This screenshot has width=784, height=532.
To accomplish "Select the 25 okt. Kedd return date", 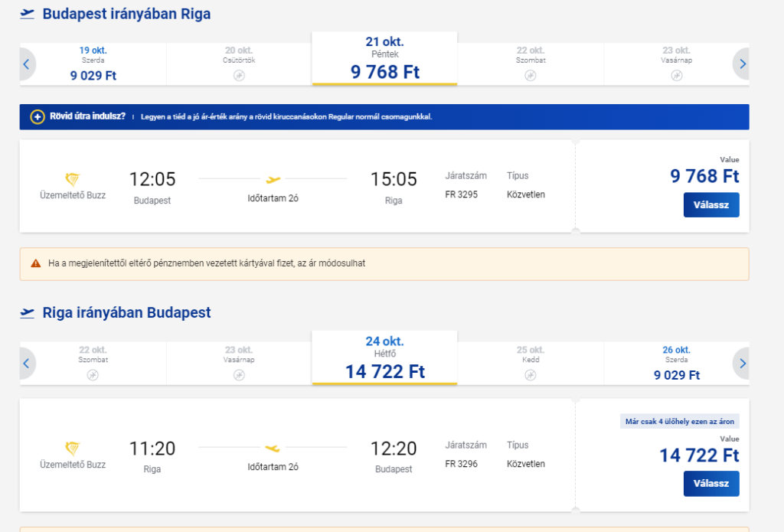I will tap(531, 364).
